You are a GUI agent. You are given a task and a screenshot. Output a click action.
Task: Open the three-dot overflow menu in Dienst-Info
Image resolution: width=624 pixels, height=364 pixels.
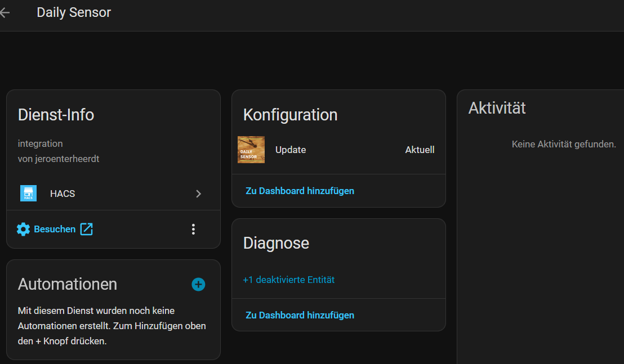point(193,230)
